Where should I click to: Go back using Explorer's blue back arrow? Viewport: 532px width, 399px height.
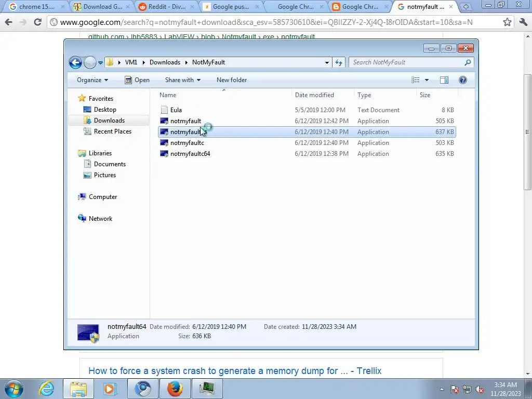point(75,62)
